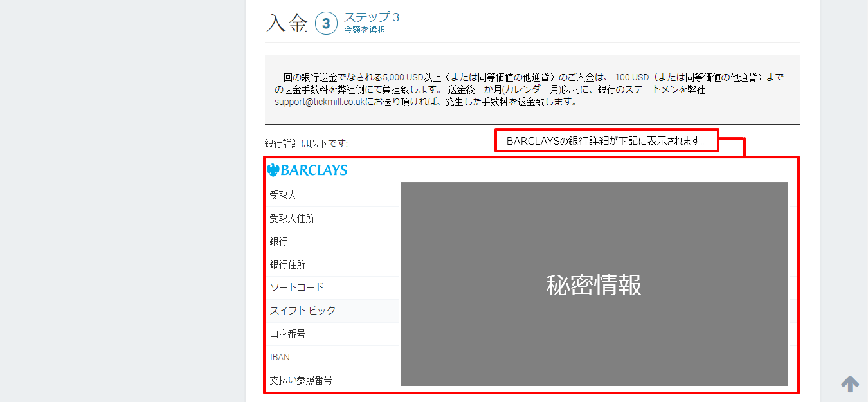Click the 銀行詳細は以下です label

(x=306, y=143)
